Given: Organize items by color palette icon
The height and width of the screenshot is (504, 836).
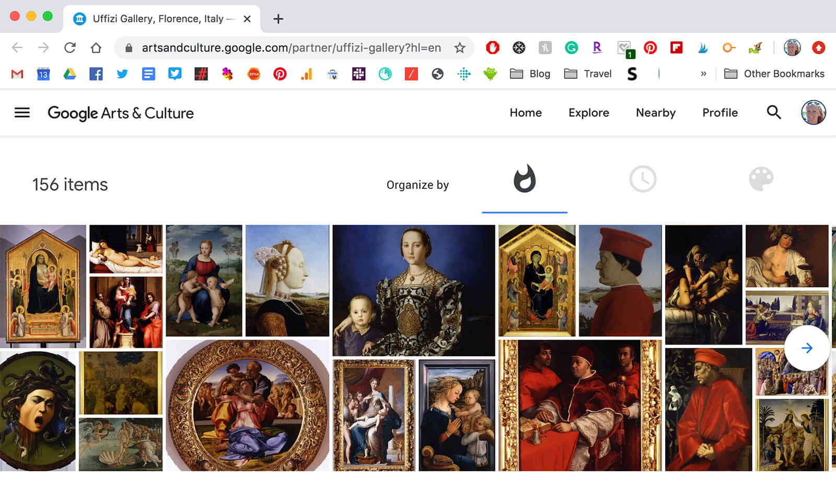Looking at the screenshot, I should pos(761,179).
